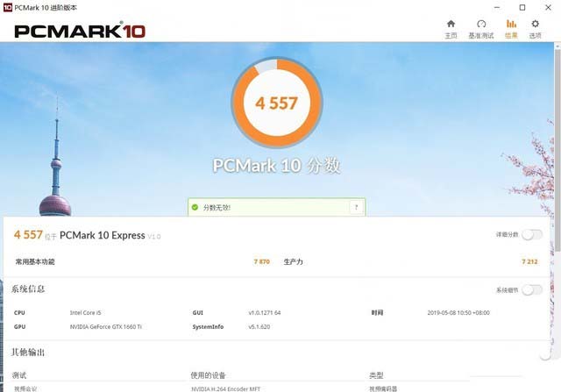Click the Intel Core i5 CPU value
Viewport: 561px width, 392px height.
86,312
